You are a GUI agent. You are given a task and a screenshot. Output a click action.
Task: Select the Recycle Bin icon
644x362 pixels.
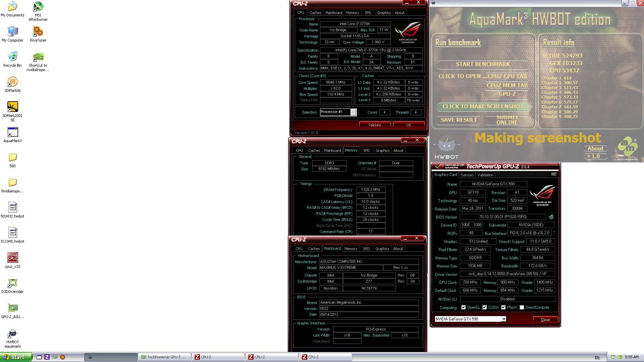[x=12, y=59]
